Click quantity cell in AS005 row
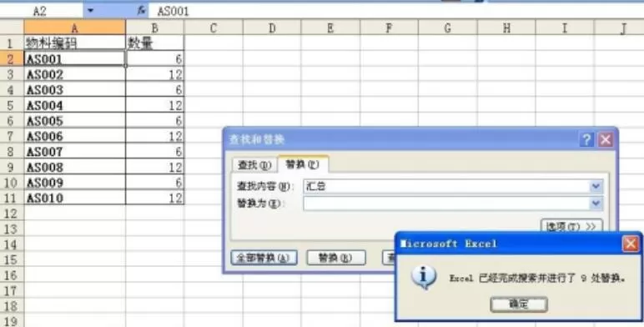This screenshot has width=644, height=327. (x=155, y=121)
